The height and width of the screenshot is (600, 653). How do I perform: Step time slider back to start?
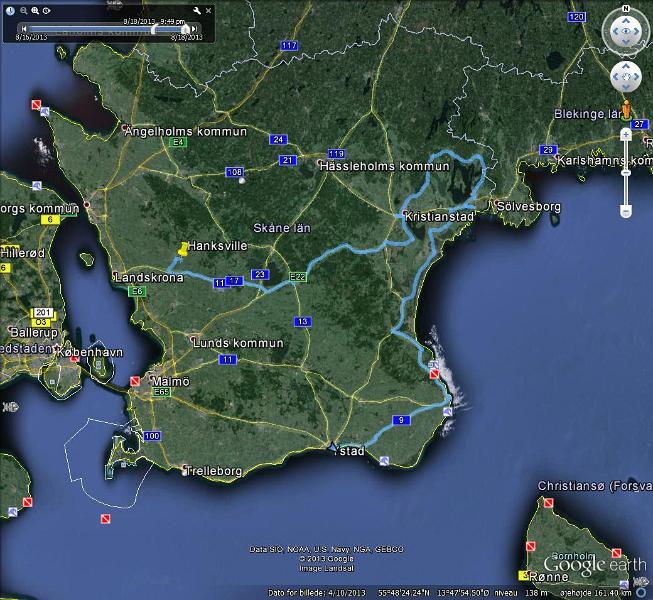pos(24,29)
